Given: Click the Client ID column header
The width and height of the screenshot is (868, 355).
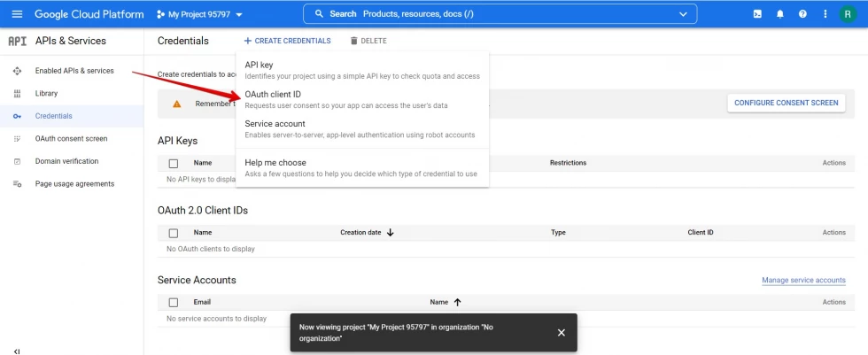Looking at the screenshot, I should [x=701, y=233].
